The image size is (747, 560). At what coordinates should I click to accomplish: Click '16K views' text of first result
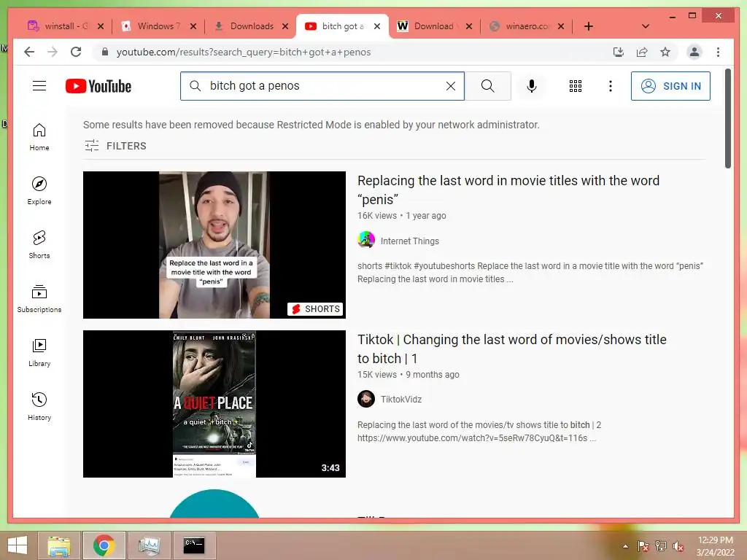click(x=377, y=216)
